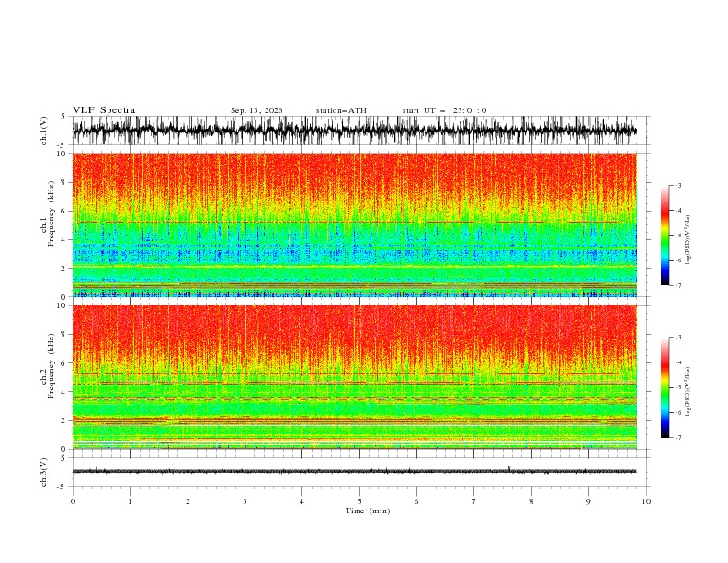Click the station=ATH label
This screenshot has width=728, height=563.
click(x=341, y=110)
